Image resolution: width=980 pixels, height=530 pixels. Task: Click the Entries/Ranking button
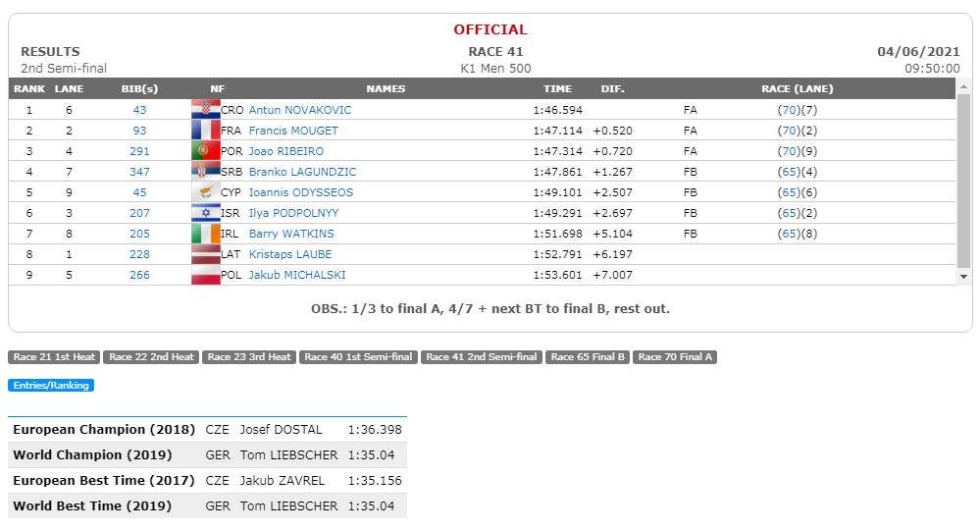click(51, 385)
